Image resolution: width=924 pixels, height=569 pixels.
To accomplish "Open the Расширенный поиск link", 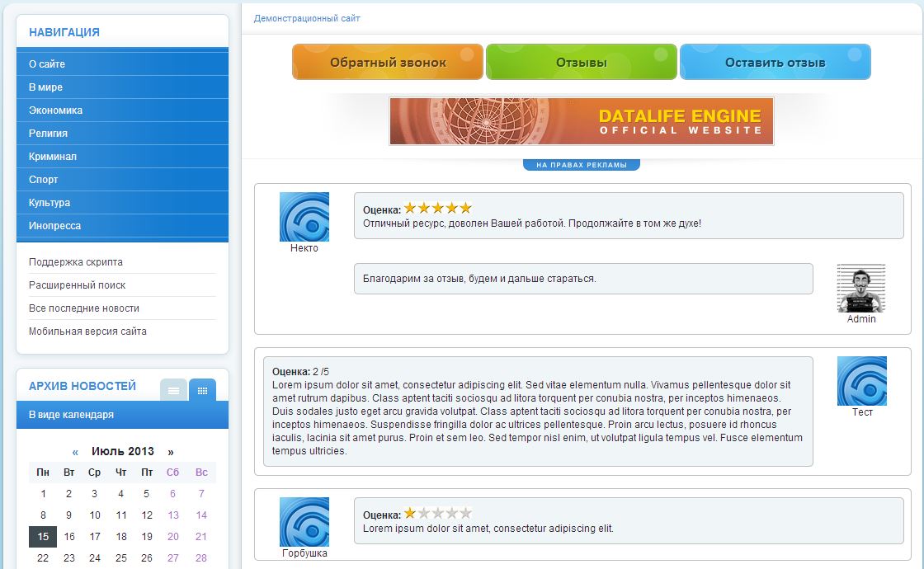I will pyautogui.click(x=78, y=285).
